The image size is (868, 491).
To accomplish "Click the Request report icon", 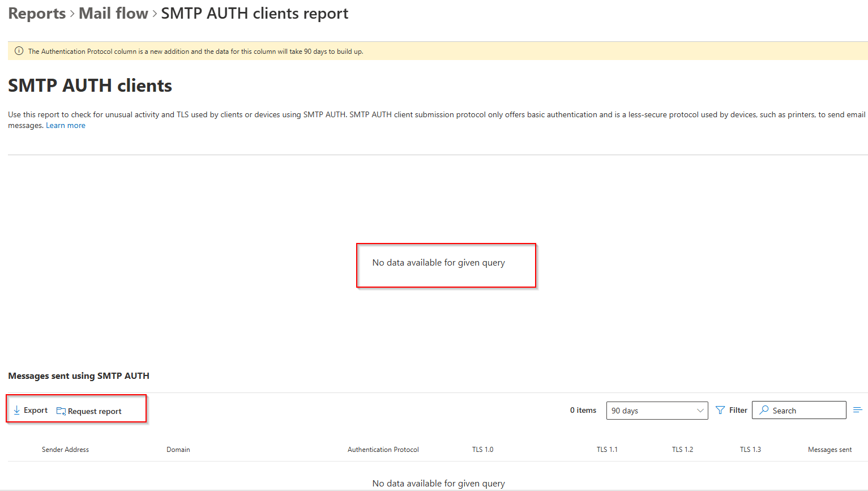I will (x=61, y=411).
